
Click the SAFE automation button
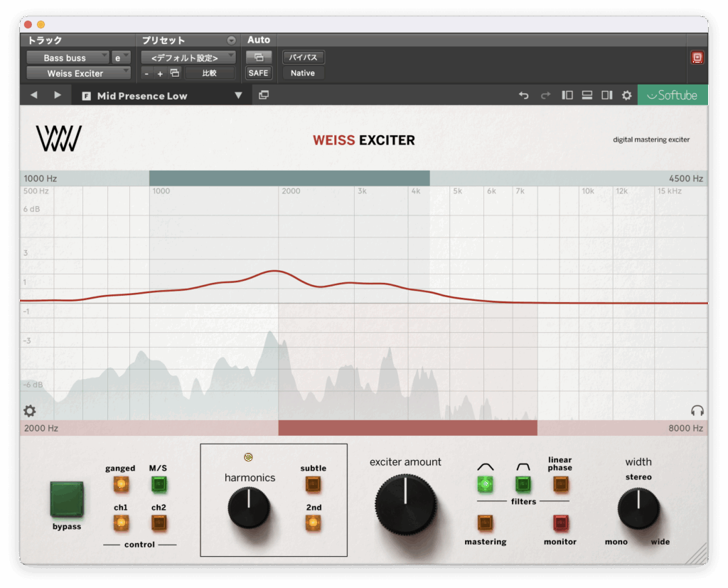tap(259, 73)
